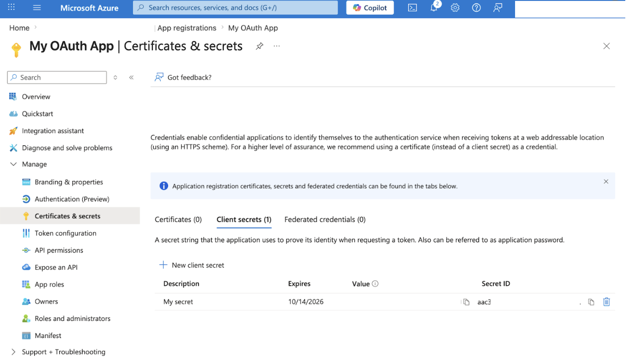
Task: Open Token configuration
Action: click(65, 233)
